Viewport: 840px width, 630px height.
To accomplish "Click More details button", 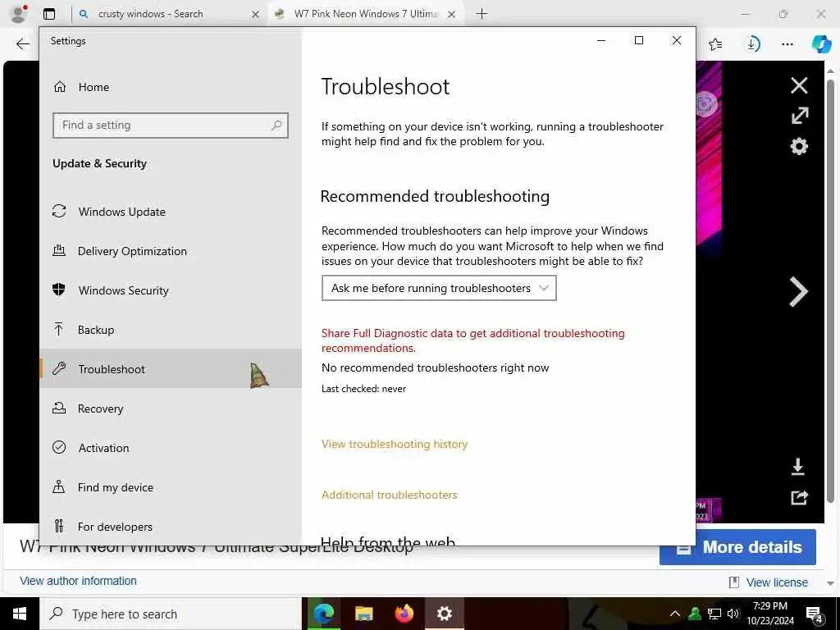I will pos(737,547).
